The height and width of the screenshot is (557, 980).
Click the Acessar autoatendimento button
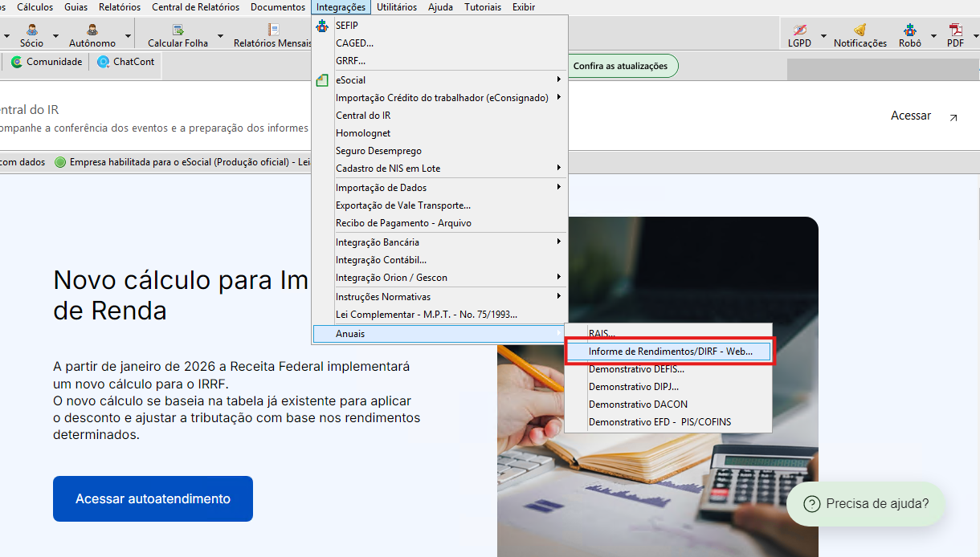(153, 498)
